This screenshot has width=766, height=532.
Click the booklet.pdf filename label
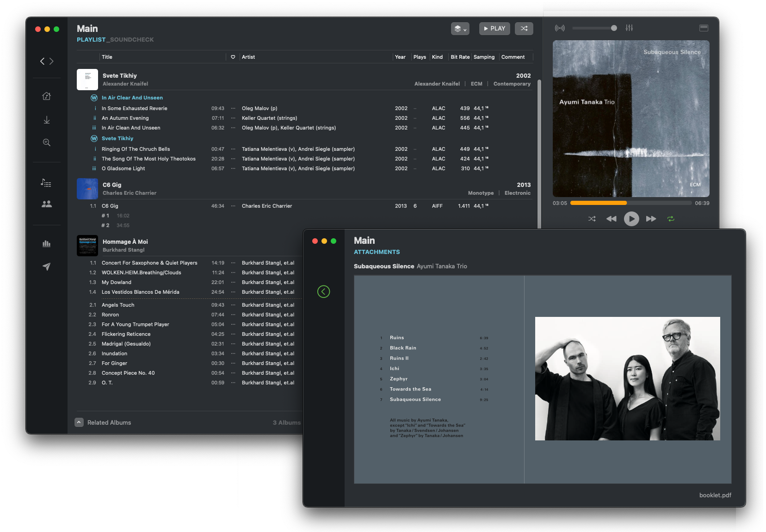(715, 495)
